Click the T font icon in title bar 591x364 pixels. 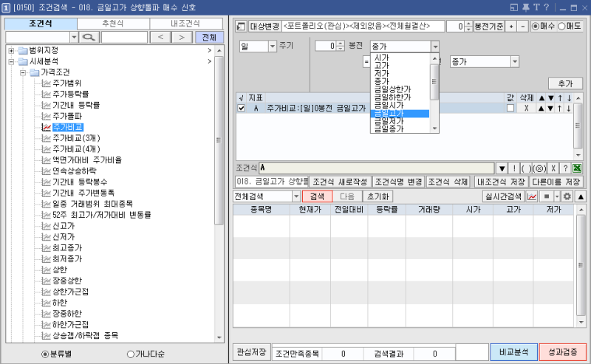tap(536, 7)
